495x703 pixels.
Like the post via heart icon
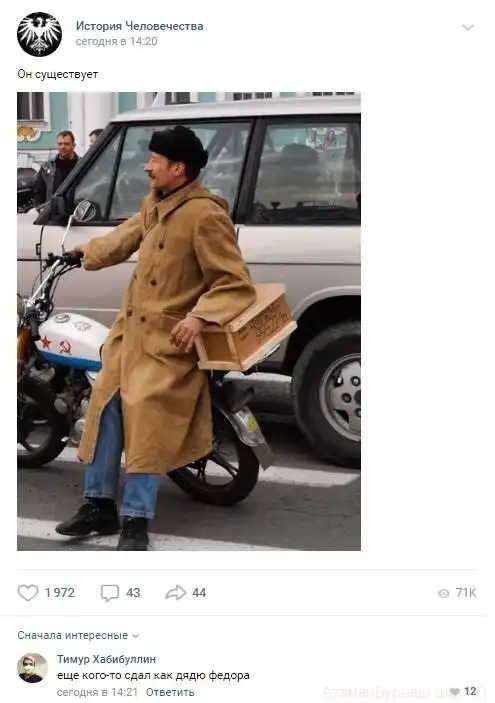click(28, 593)
